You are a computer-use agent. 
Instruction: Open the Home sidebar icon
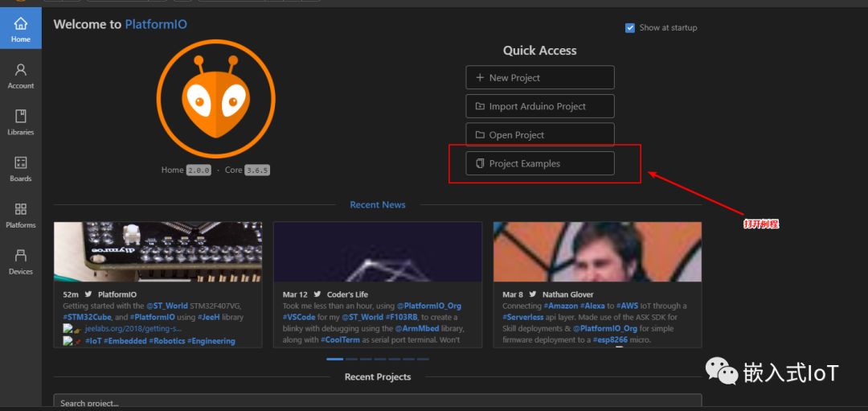click(21, 29)
